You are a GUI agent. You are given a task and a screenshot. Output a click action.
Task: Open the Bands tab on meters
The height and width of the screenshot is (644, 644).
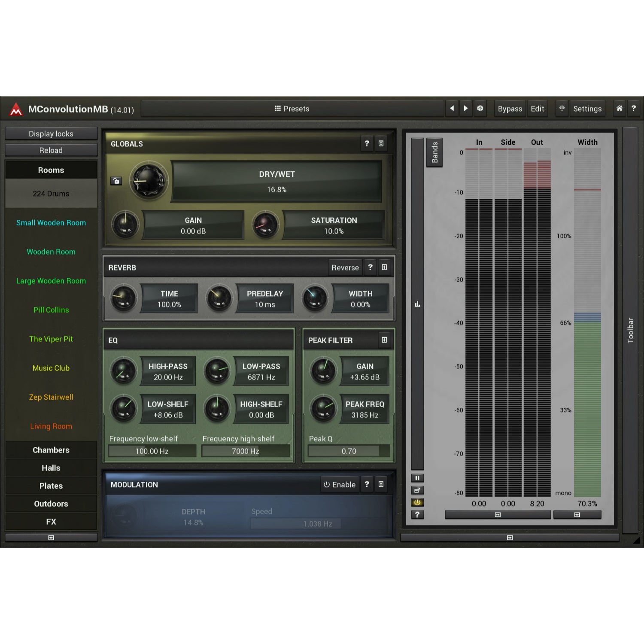[x=434, y=152]
